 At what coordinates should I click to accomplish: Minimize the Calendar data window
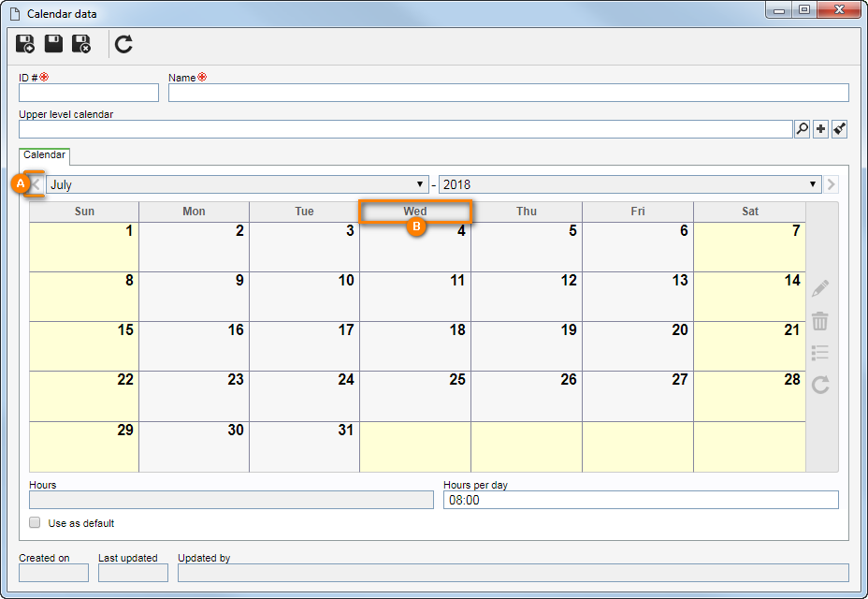click(779, 9)
